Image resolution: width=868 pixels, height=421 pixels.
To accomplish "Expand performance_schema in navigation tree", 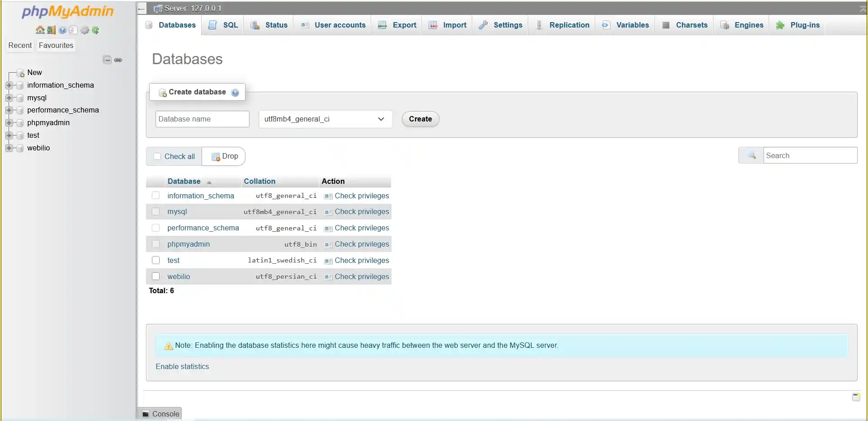I will 9,110.
